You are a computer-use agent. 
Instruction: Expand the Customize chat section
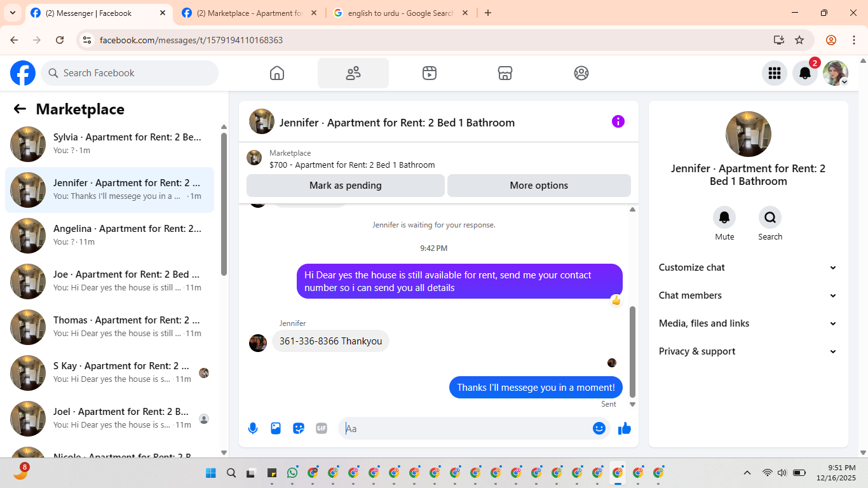pos(749,268)
